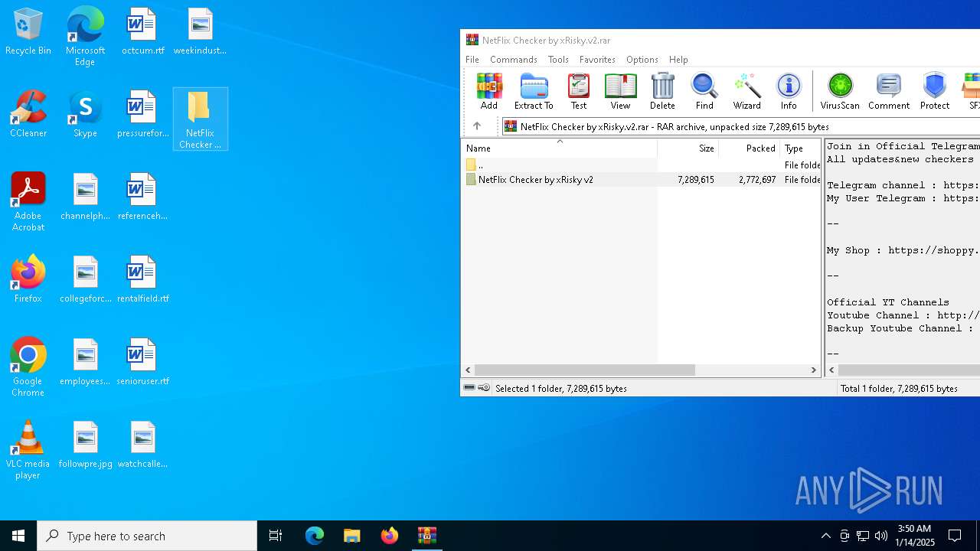Click the archive path address field
The image size is (980, 551).
[x=741, y=126]
